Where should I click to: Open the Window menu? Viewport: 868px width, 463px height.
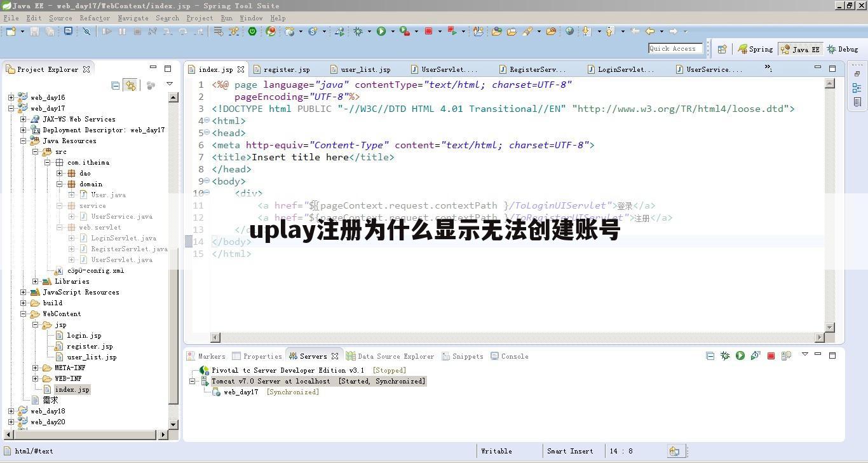251,18
